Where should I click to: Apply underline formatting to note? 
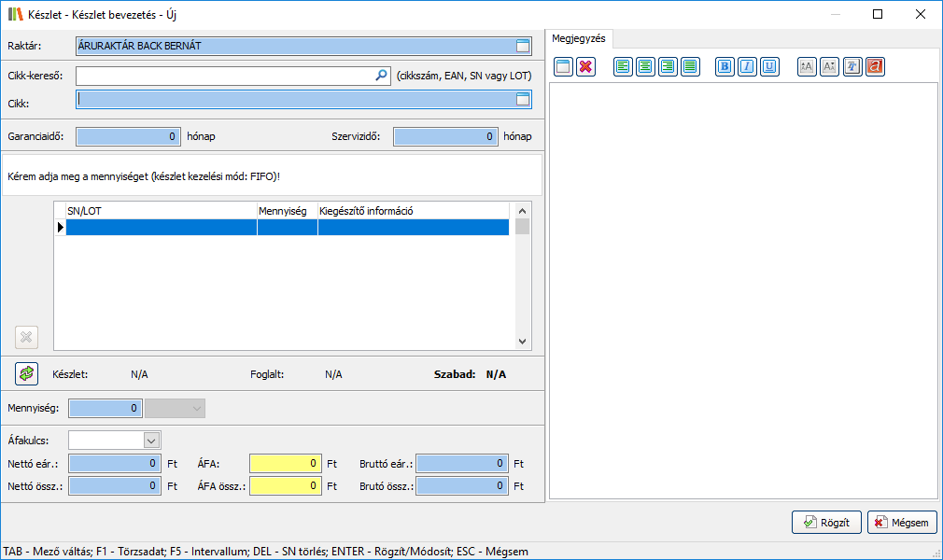tap(769, 66)
